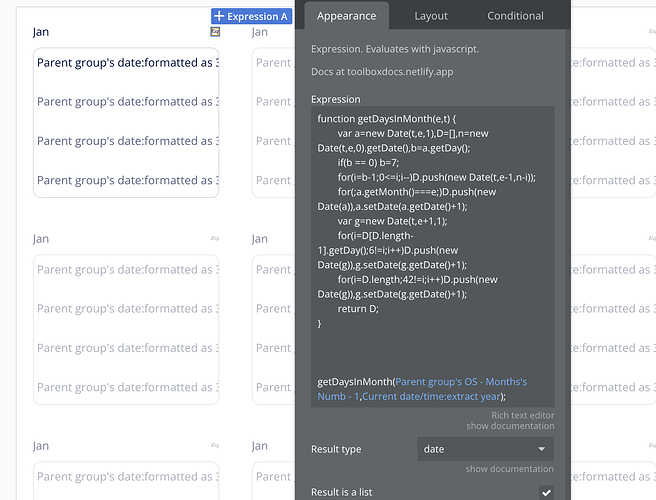
Task: Open the Layout tab
Action: click(x=431, y=16)
